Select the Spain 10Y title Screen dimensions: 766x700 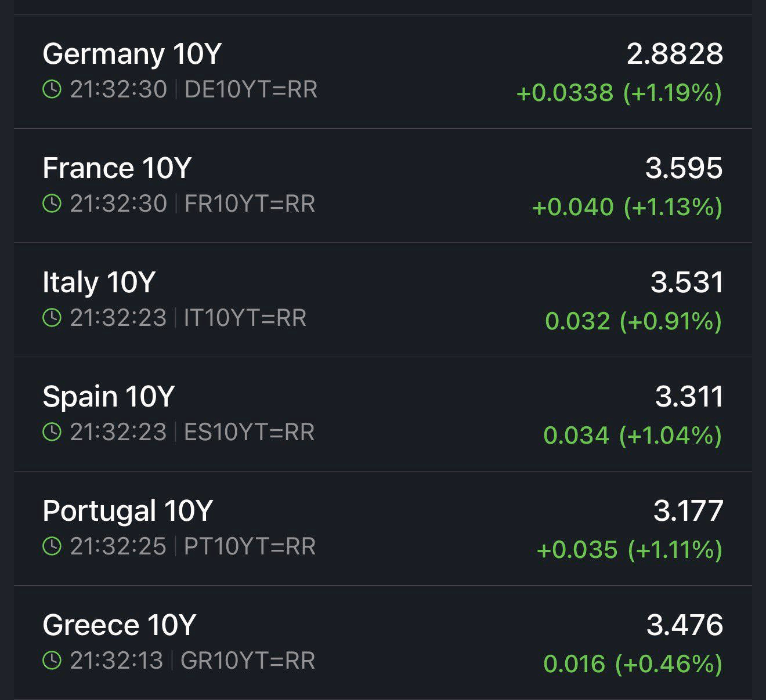[x=108, y=397]
